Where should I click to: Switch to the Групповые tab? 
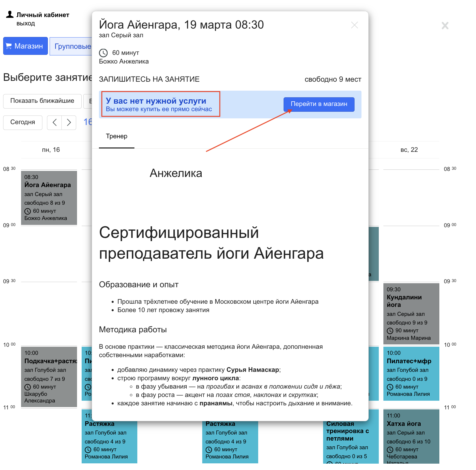click(72, 46)
